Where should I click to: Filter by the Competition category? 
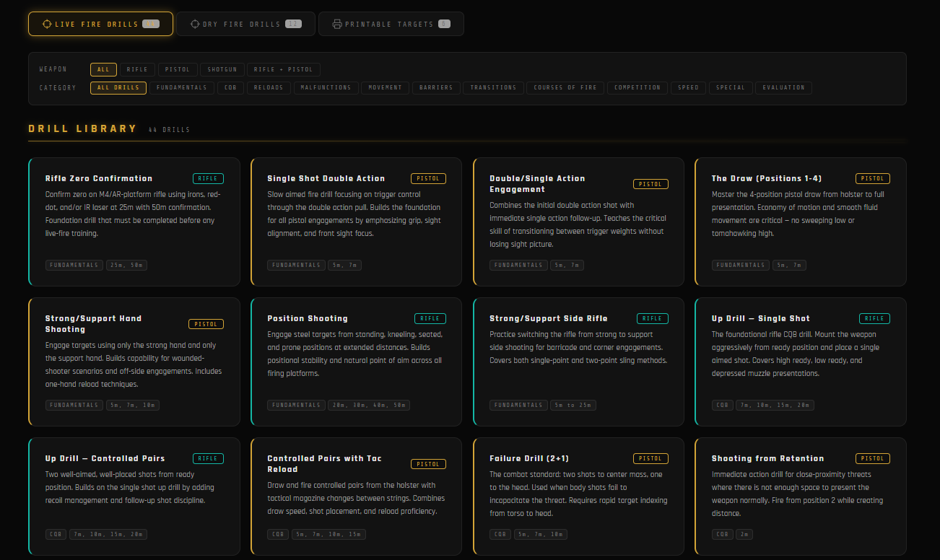point(637,88)
